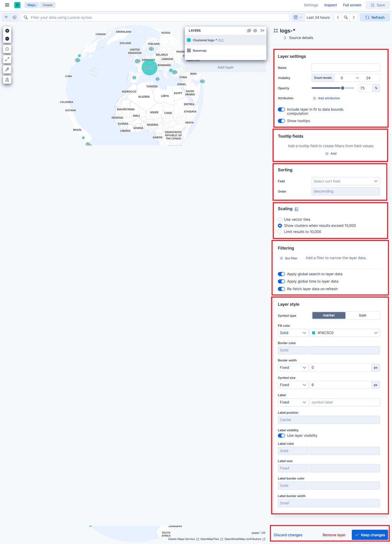Click the add filter plus icon
This screenshot has width=392, height=544.
tap(15, 18)
